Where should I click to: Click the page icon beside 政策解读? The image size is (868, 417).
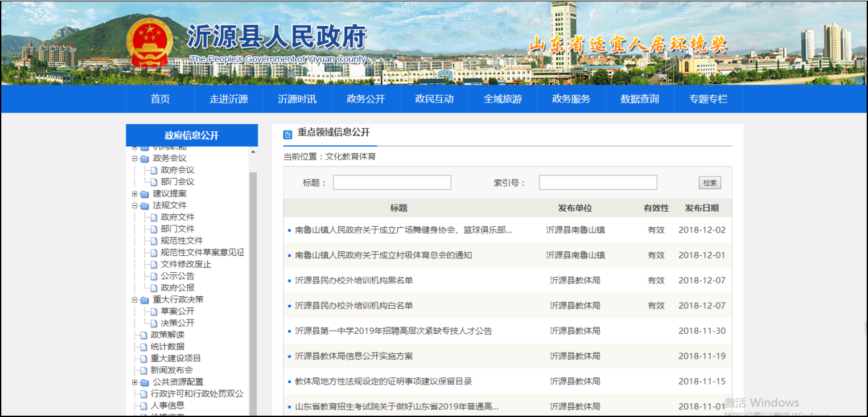point(144,335)
